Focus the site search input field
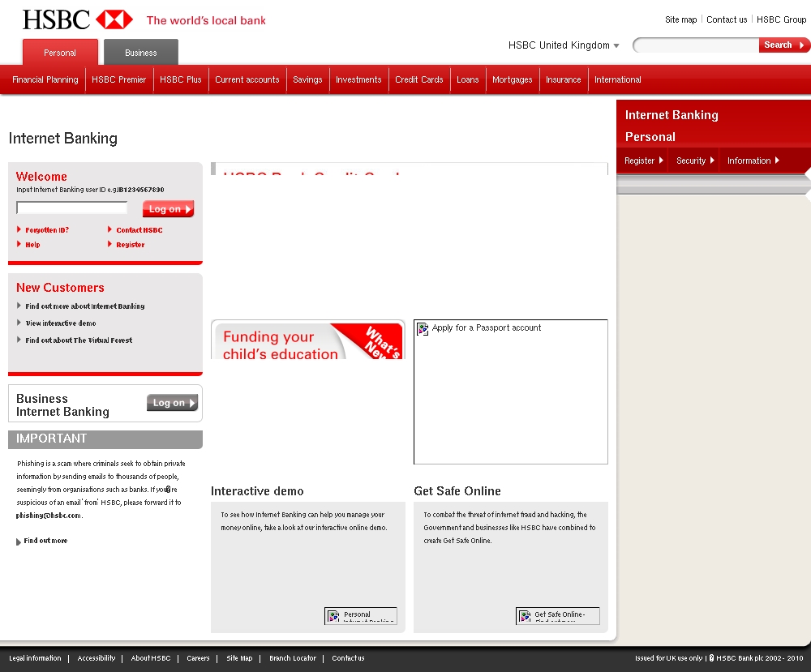Viewport: 811px width, 672px height. click(x=696, y=45)
